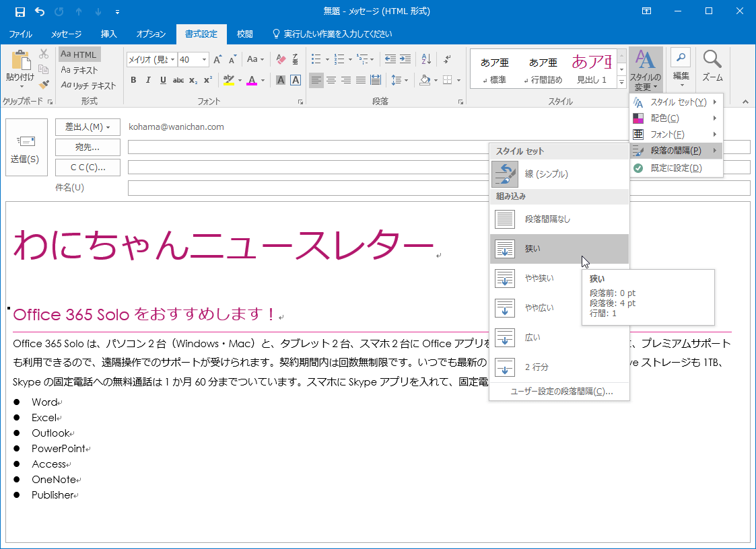Toggle Italic formatting
Viewport: 756px width, 549px height.
coord(148,80)
